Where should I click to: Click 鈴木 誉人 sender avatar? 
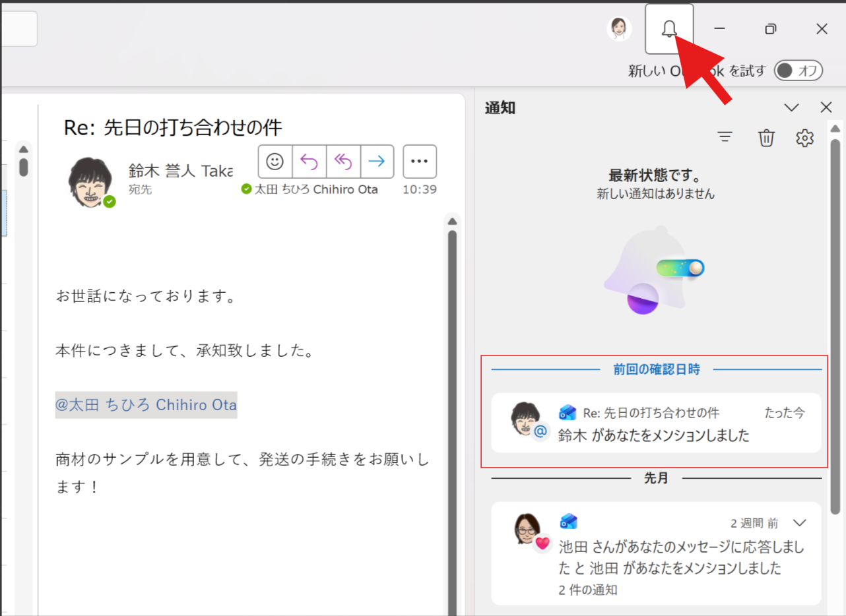[90, 181]
